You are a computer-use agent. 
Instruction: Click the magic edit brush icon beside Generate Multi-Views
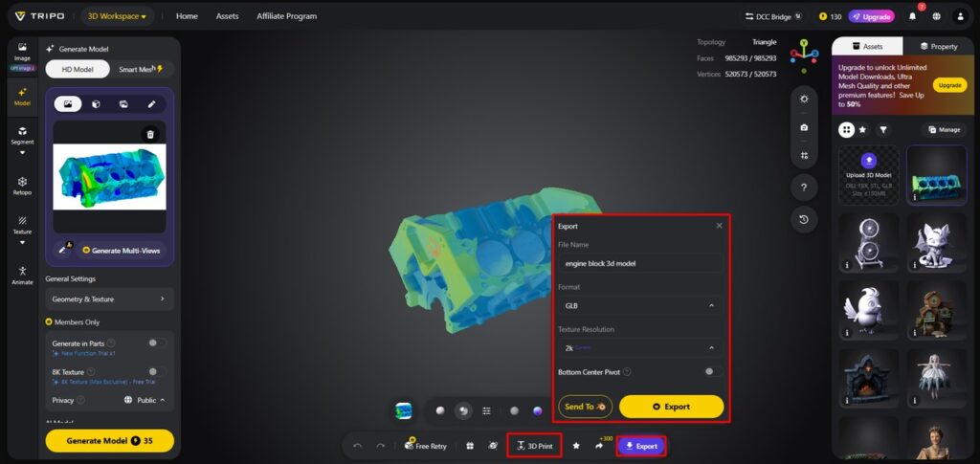[64, 249]
